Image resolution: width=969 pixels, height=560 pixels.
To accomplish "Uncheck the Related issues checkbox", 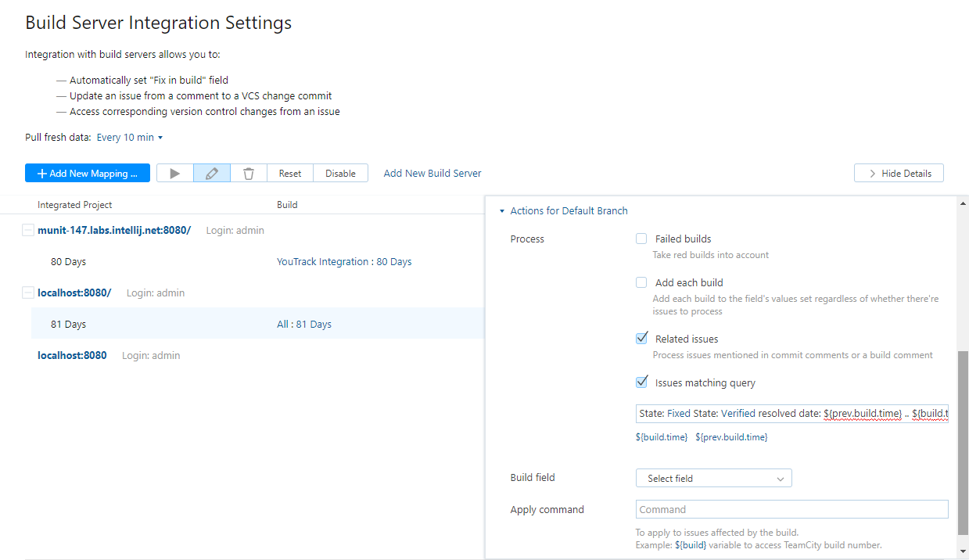I will (641, 339).
